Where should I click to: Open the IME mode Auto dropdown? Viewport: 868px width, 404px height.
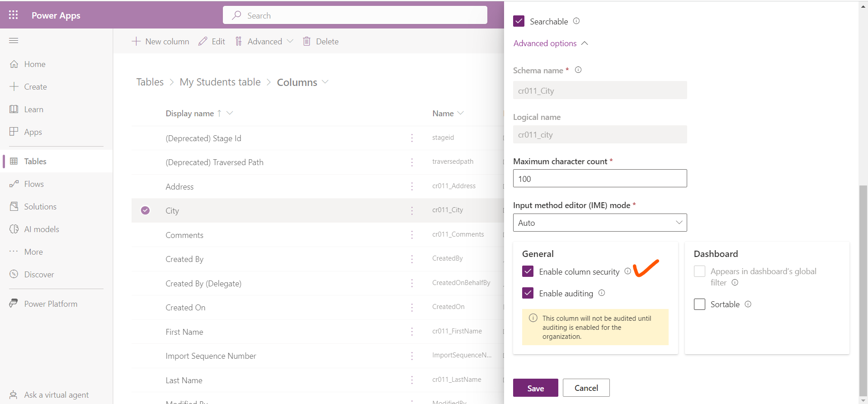[599, 223]
